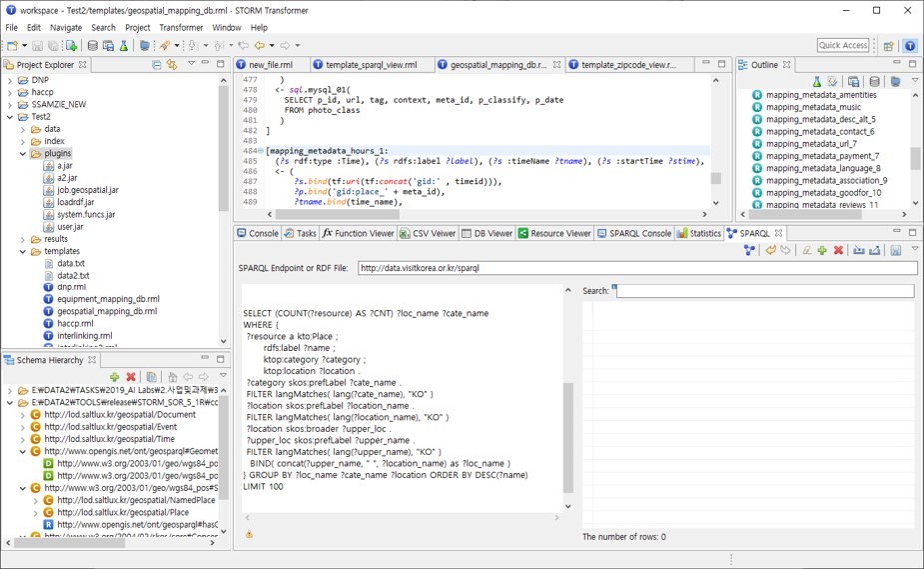This screenshot has height=569, width=924.
Task: Click the document with green plus icon
Action: [x=71, y=45]
